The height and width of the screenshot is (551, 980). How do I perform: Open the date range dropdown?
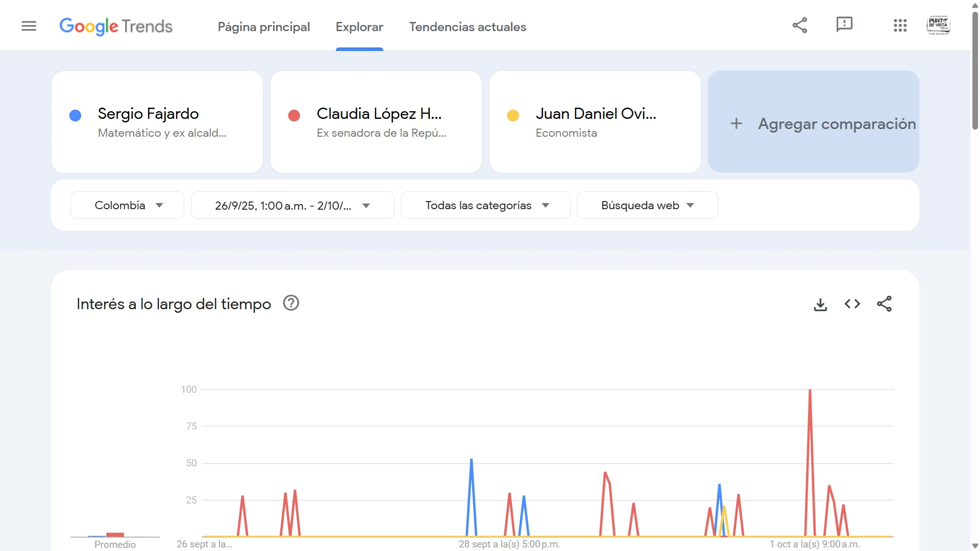[x=292, y=206]
